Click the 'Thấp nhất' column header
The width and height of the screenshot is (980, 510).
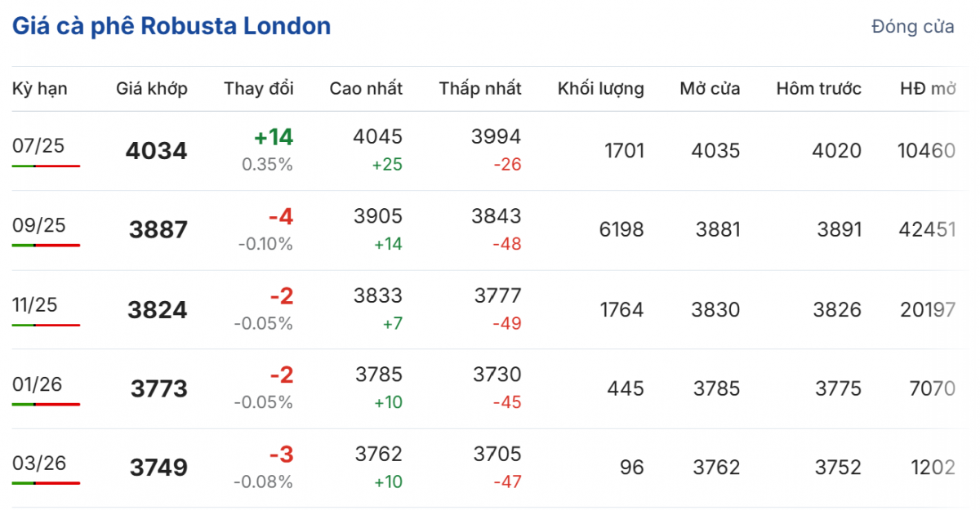pyautogui.click(x=480, y=89)
